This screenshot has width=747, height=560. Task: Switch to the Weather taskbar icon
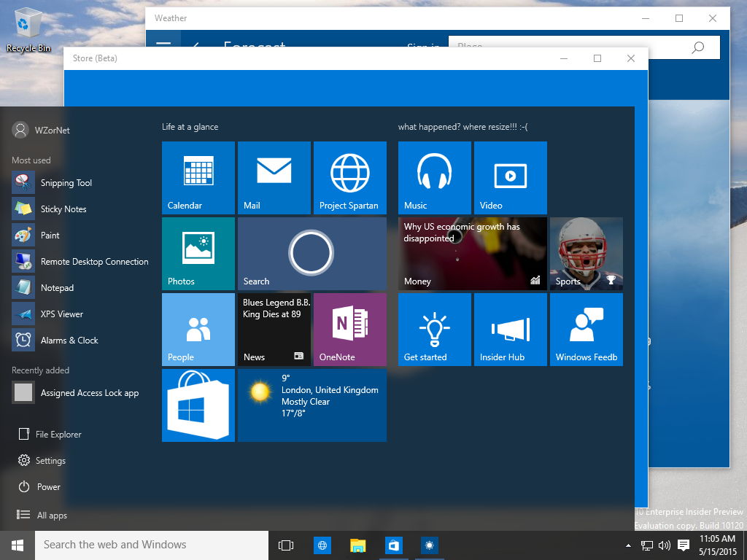pyautogui.click(x=429, y=545)
